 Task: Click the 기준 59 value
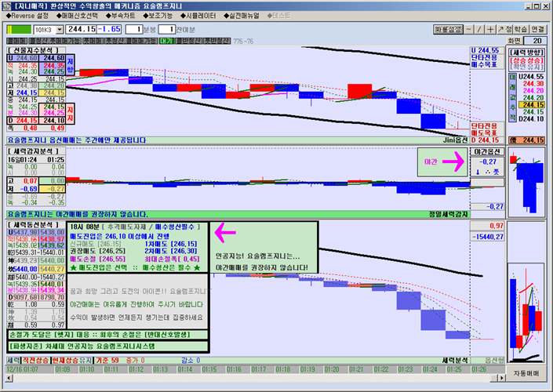tap(107, 361)
